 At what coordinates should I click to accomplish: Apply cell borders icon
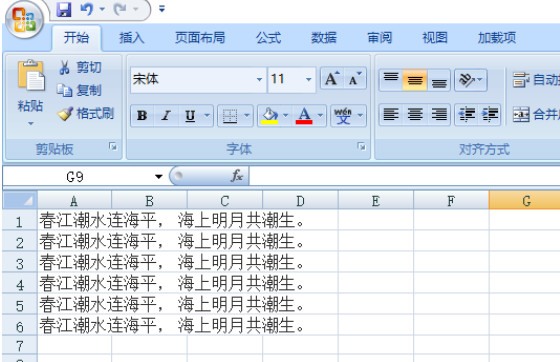[x=230, y=115]
